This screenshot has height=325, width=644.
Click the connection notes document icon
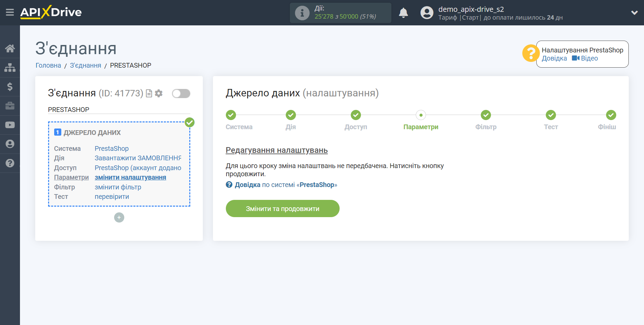tap(149, 93)
